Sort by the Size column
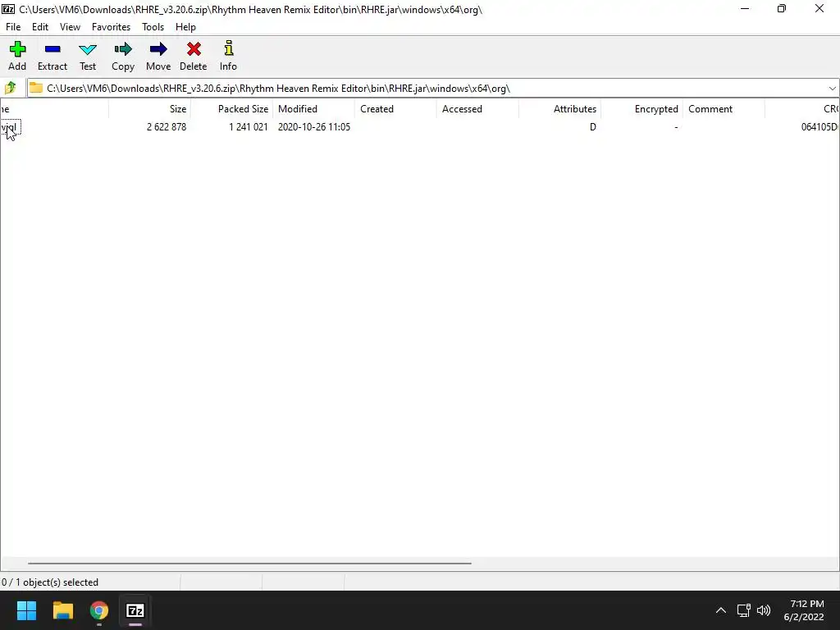The image size is (840, 630). [x=149, y=109]
